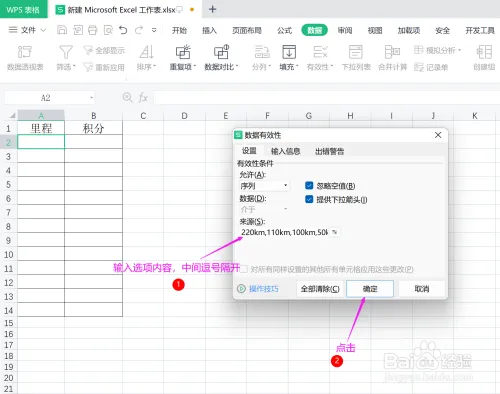
Task: Click 重新应用 reapply filter button
Action: tap(104, 67)
